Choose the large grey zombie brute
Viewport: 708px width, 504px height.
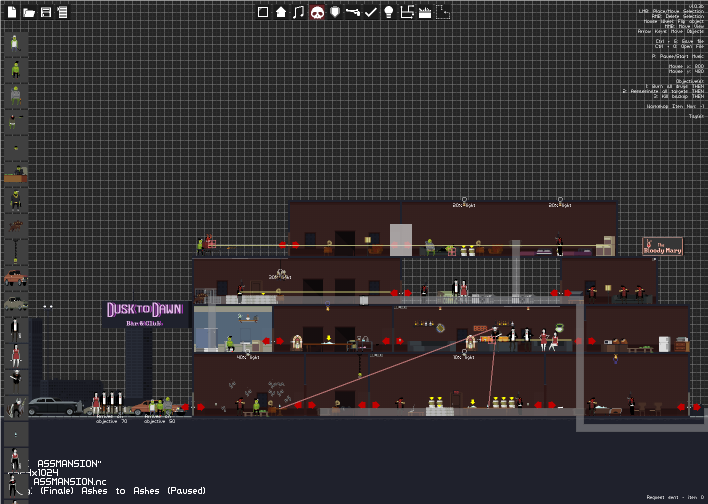point(16,96)
